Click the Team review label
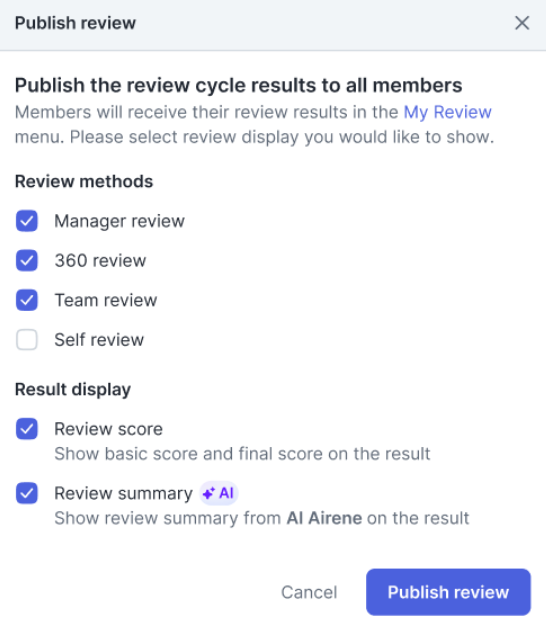 pos(106,300)
